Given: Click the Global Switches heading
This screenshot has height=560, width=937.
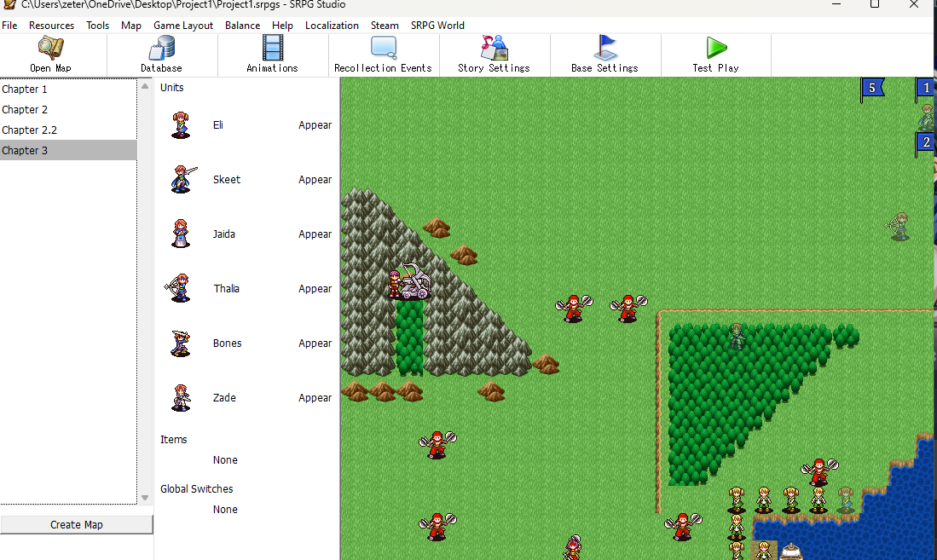Looking at the screenshot, I should tap(197, 489).
